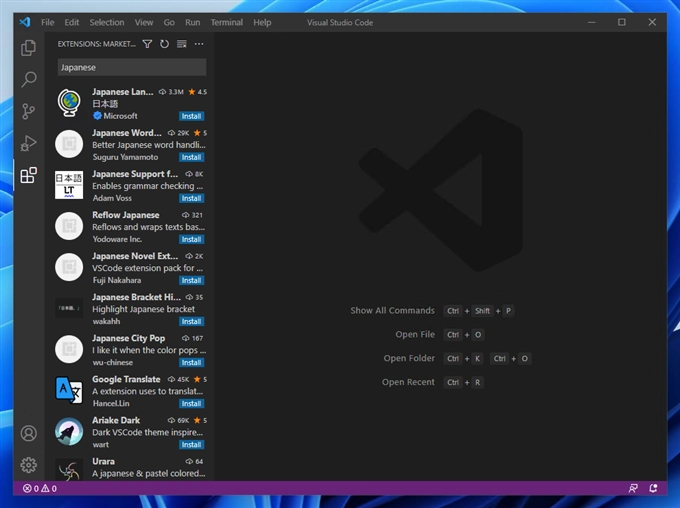Image resolution: width=680 pixels, height=508 pixels.
Task: Install the Ariake Dark theme
Action: click(x=191, y=445)
